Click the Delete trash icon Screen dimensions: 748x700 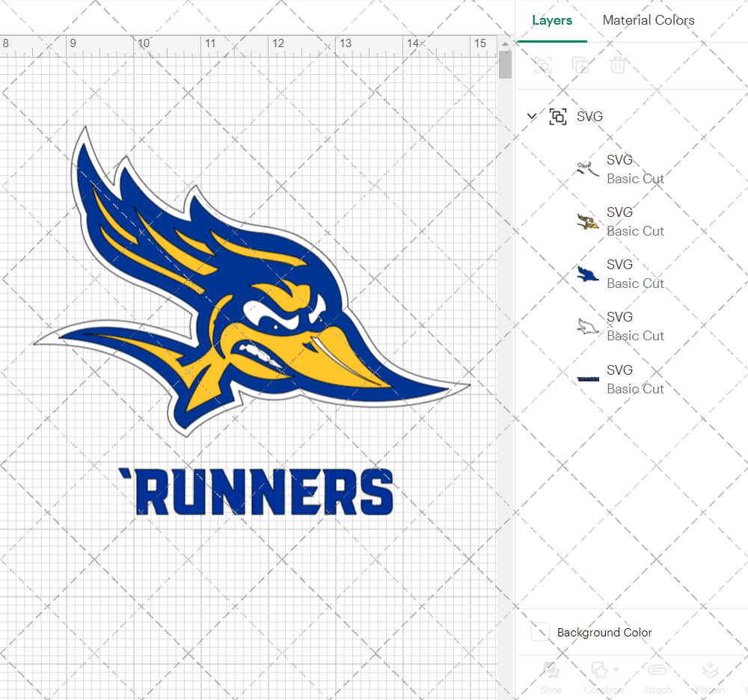coord(617,65)
